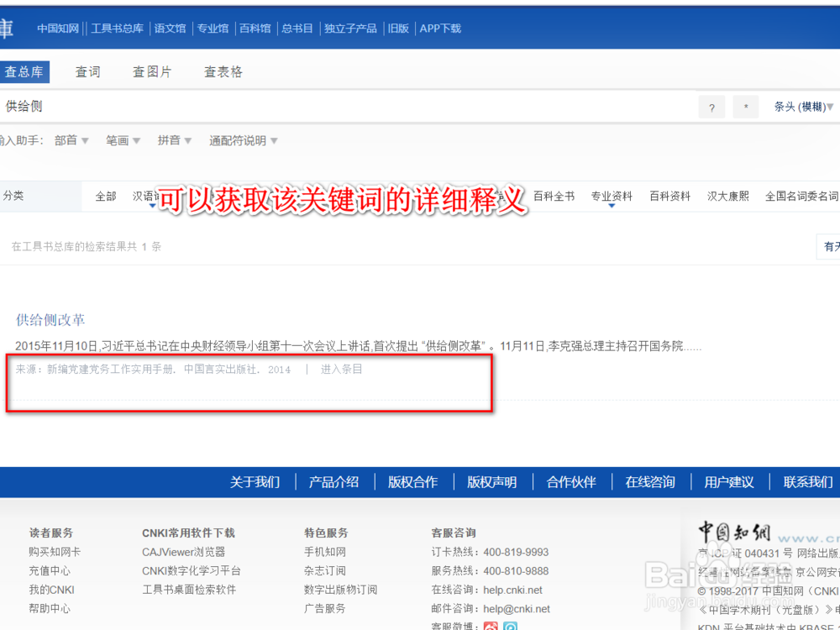Click the asterisk wildcard button

pos(746,108)
